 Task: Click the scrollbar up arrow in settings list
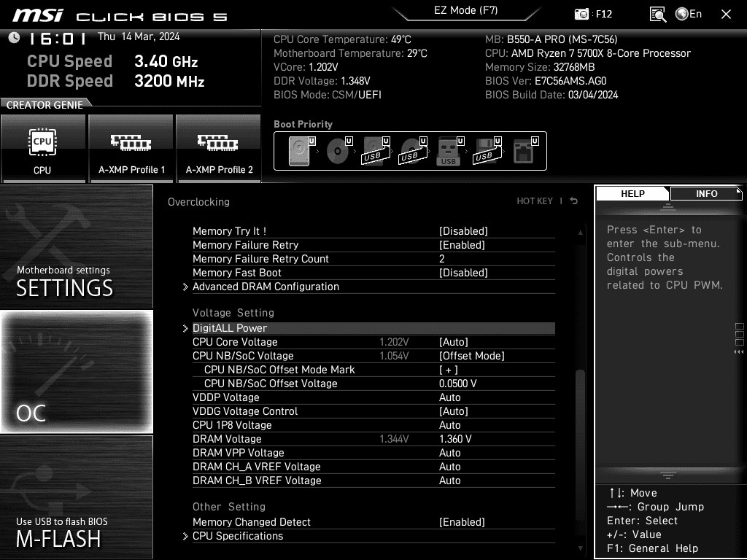coord(580,233)
